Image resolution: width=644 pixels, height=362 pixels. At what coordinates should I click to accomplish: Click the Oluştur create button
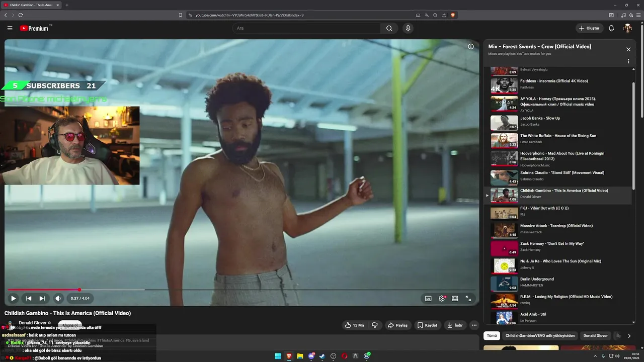[x=589, y=28]
